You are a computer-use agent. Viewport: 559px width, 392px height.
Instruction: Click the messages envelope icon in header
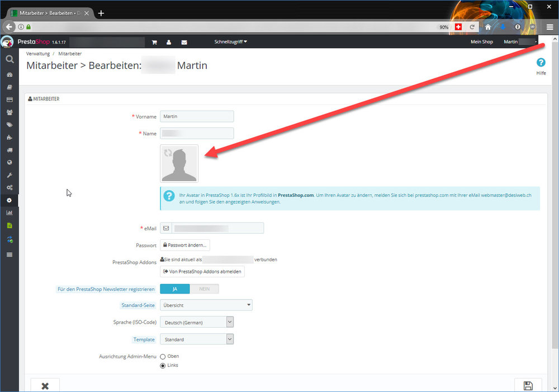pyautogui.click(x=184, y=42)
